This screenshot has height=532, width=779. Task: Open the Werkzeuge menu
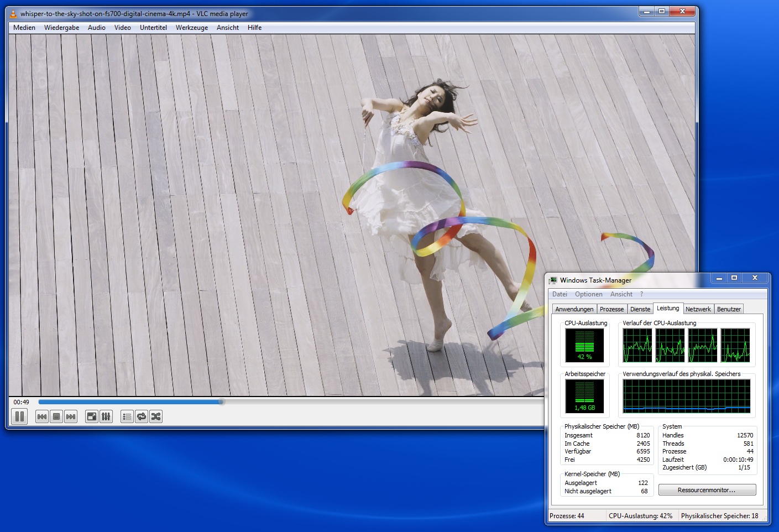tap(192, 28)
